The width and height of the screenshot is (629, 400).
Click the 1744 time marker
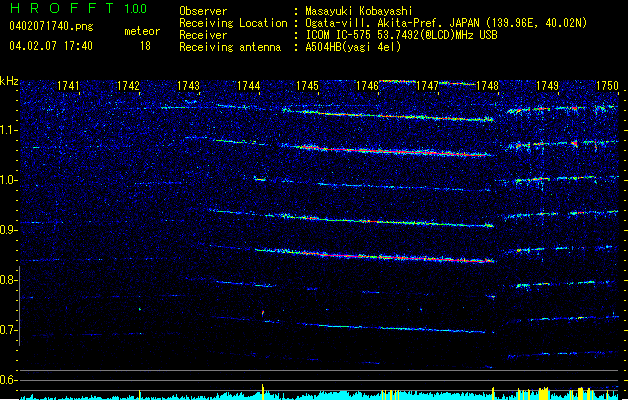(x=248, y=86)
